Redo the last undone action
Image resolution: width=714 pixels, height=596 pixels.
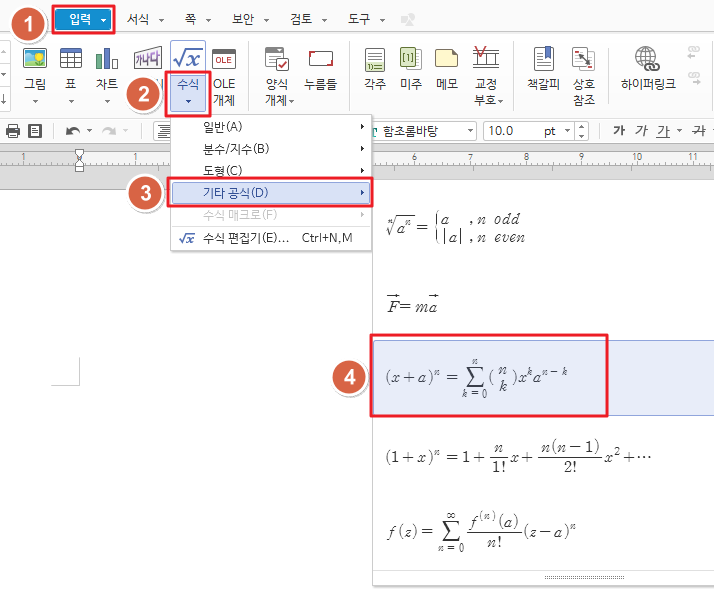pos(109,131)
